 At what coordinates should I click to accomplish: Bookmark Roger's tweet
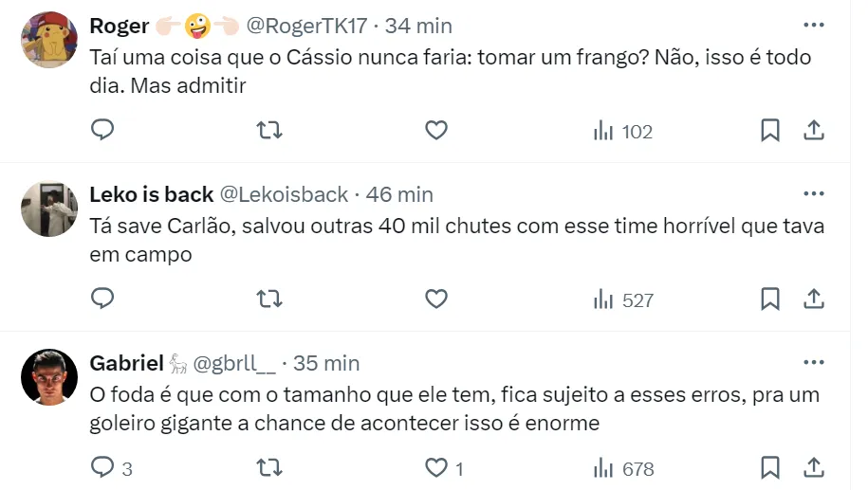(770, 131)
